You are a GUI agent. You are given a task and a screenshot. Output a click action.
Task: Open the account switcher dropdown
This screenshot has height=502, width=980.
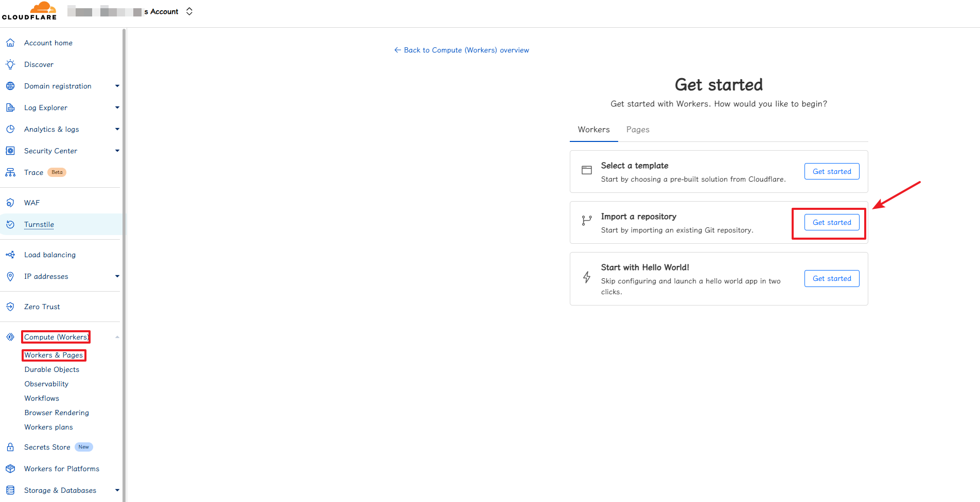189,11
